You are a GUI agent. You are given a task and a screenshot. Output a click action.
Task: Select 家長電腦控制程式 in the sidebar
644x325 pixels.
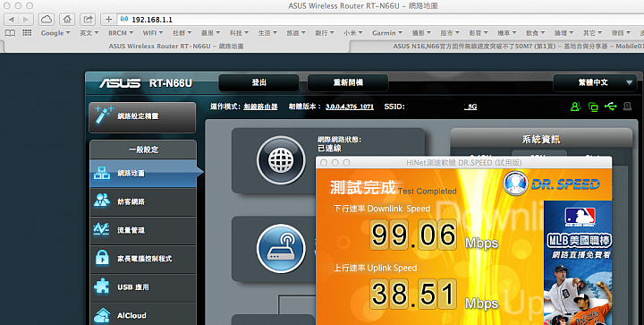[x=143, y=259]
